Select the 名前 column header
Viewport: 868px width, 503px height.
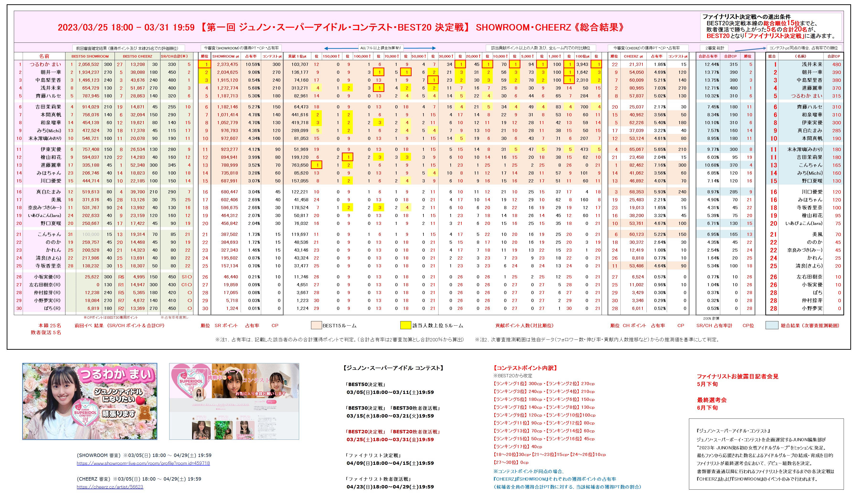tap(44, 56)
